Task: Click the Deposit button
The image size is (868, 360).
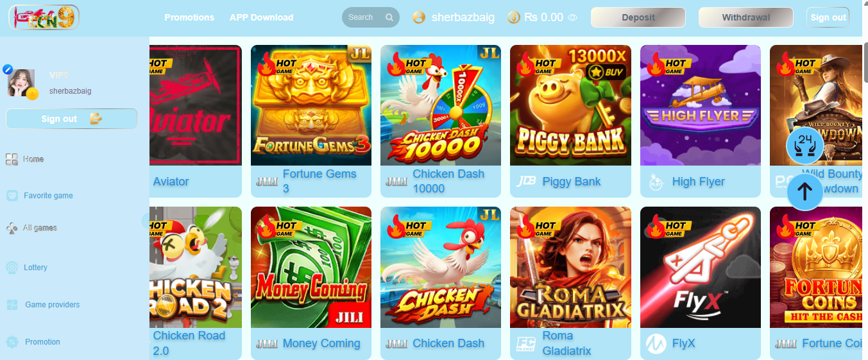Action: point(638,18)
